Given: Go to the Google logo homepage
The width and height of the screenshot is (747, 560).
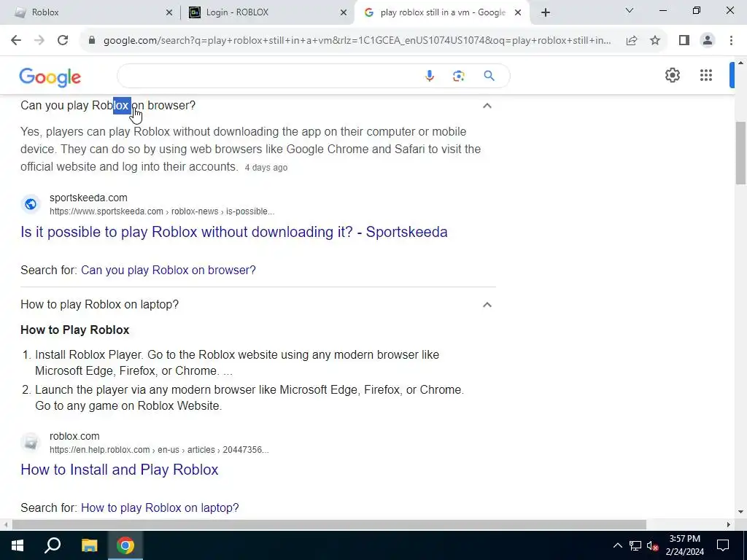Looking at the screenshot, I should click(x=50, y=77).
